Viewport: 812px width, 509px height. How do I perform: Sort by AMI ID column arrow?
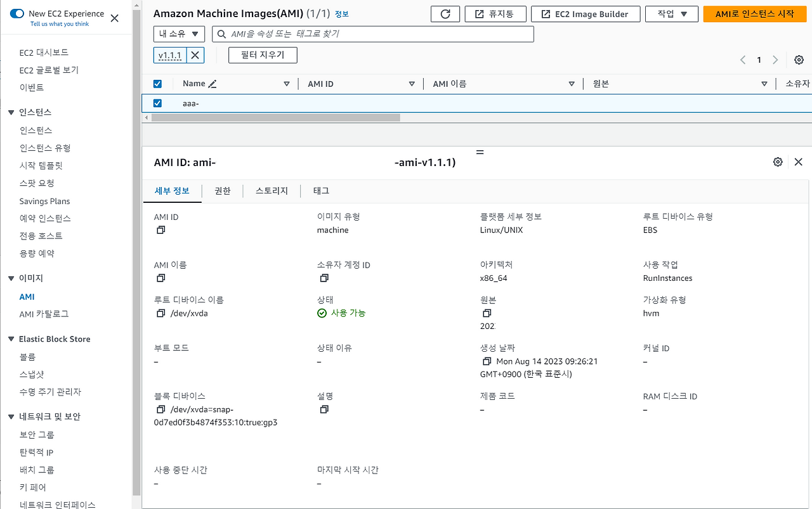(412, 84)
